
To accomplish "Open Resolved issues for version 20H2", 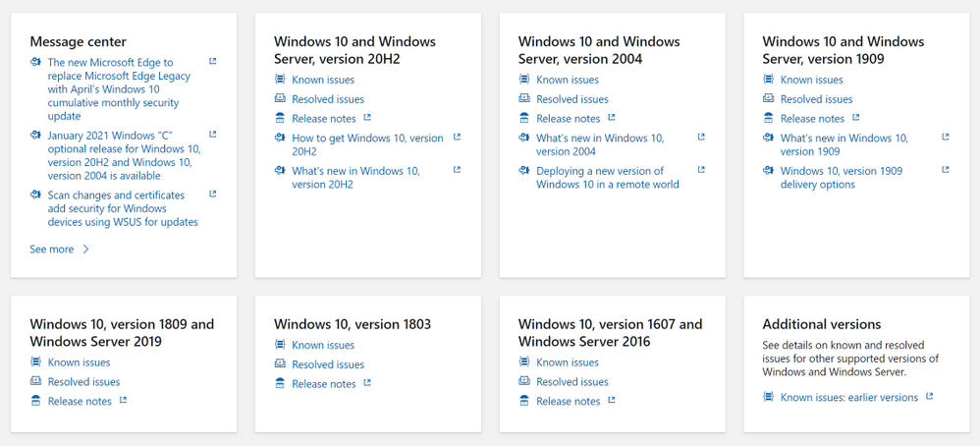I will (328, 99).
